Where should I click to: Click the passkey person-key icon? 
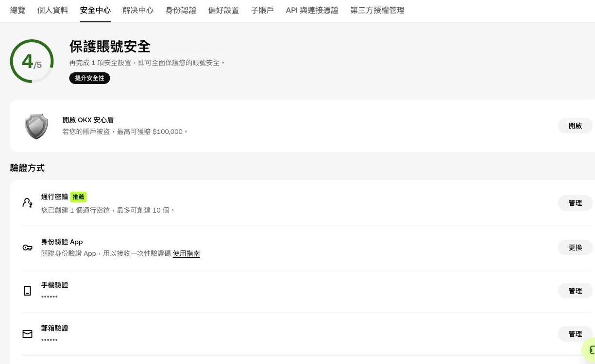pyautogui.click(x=28, y=203)
